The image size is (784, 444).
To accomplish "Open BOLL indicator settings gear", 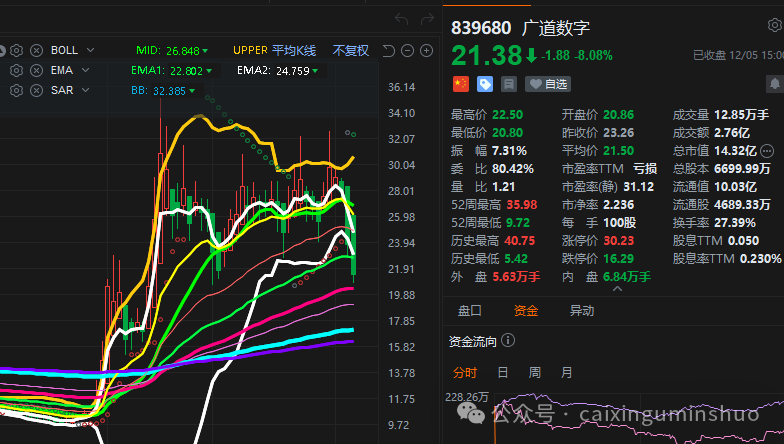I will (16, 50).
